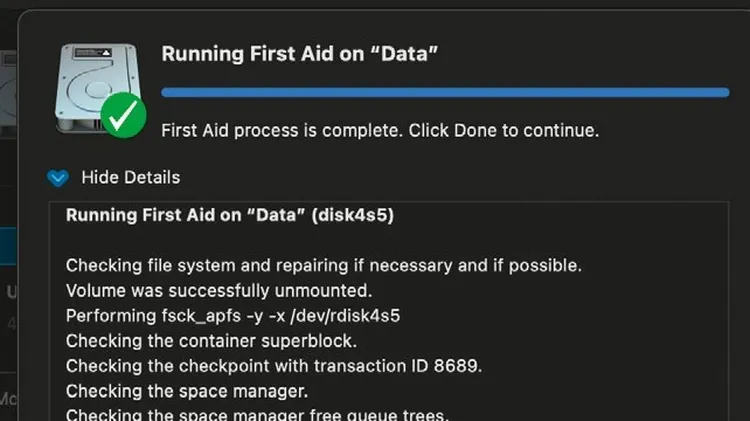Click the green checkmark success badge
Image resolution: width=750 pixels, height=421 pixels.
tap(123, 119)
